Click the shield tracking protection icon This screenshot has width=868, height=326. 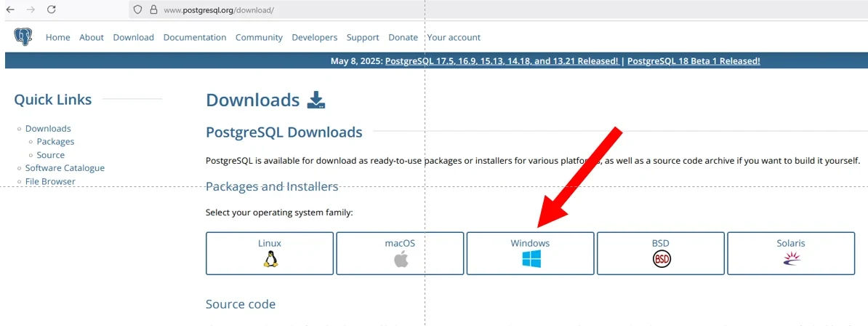pyautogui.click(x=138, y=10)
